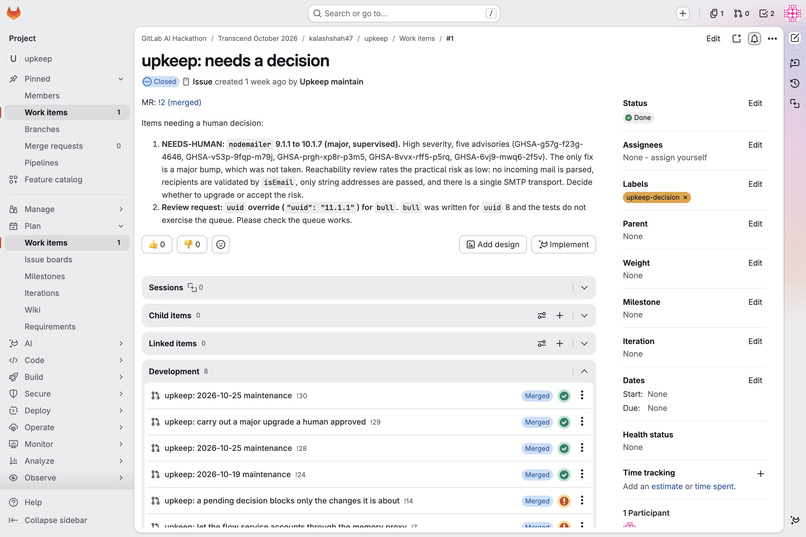Open Child items view settings icon
This screenshot has height=537, width=806.
pyautogui.click(x=542, y=316)
